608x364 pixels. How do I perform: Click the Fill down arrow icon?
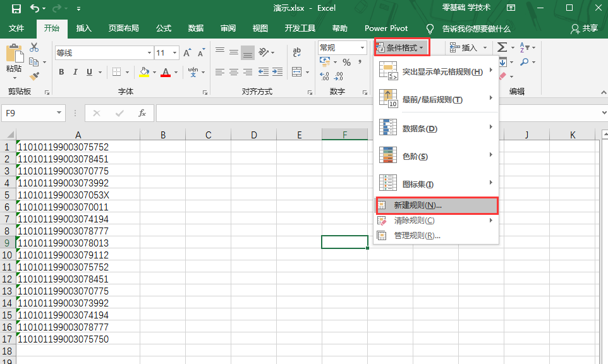(503, 62)
